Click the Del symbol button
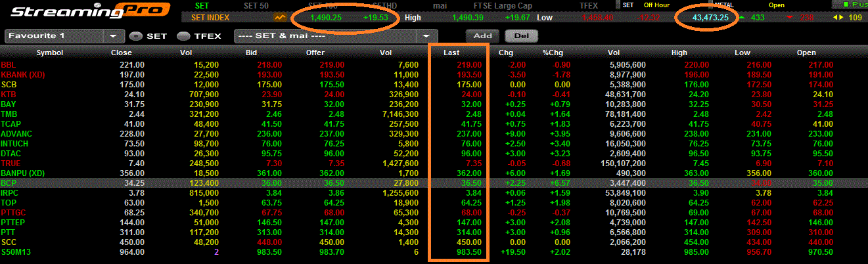 (522, 35)
